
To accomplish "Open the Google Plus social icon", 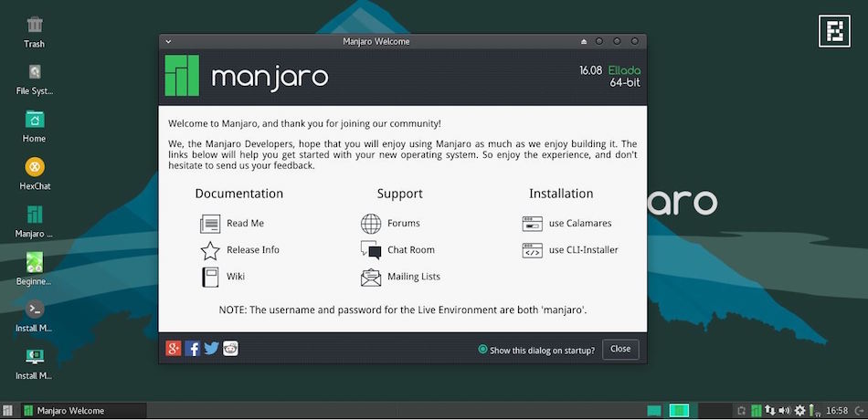I will (x=174, y=348).
